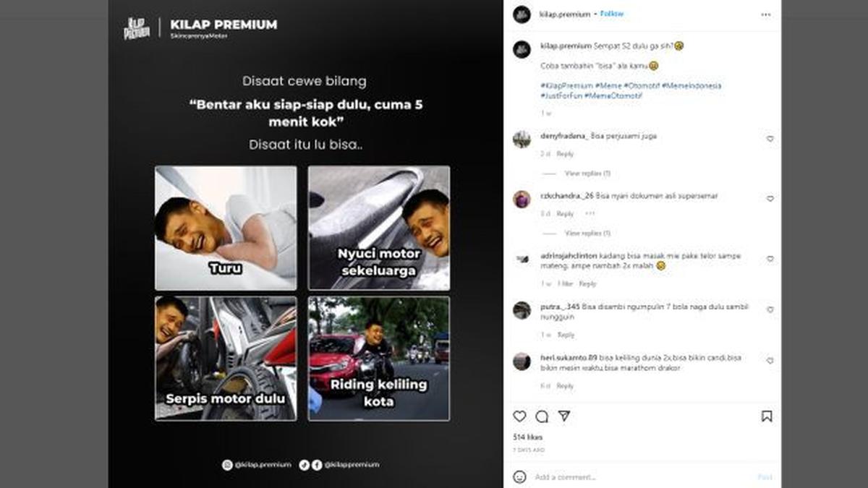The width and height of the screenshot is (868, 488).
Task: Follow the kilap.premium account
Action: click(611, 14)
